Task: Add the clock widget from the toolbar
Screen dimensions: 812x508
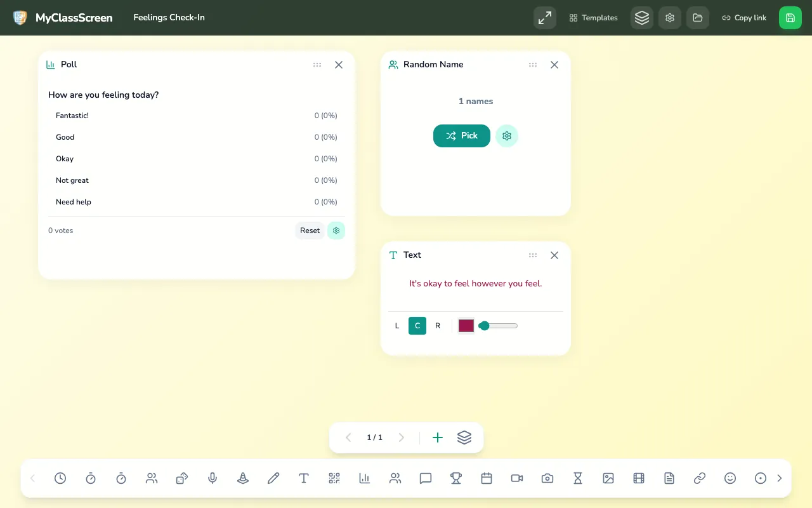Action: coord(60,478)
